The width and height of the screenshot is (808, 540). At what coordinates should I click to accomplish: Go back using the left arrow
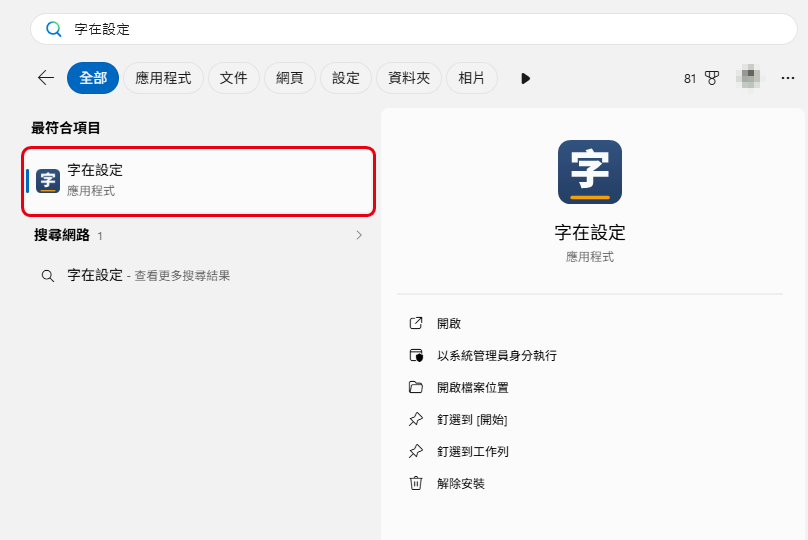point(46,78)
